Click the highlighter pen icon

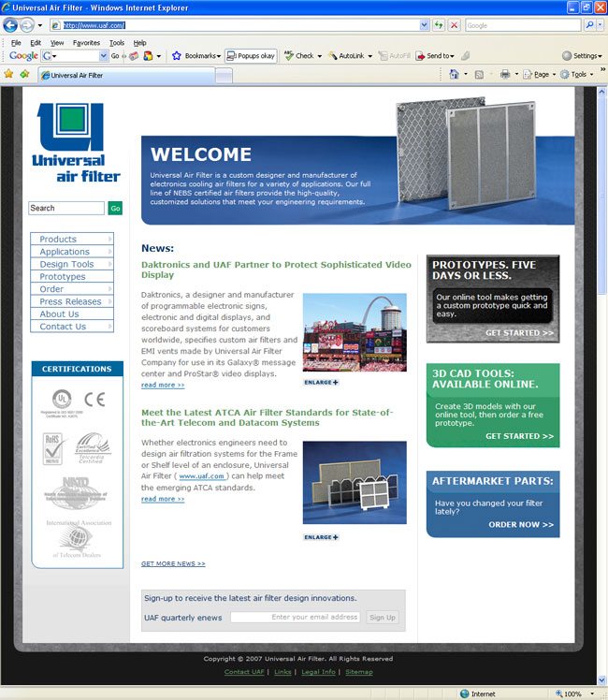point(465,56)
